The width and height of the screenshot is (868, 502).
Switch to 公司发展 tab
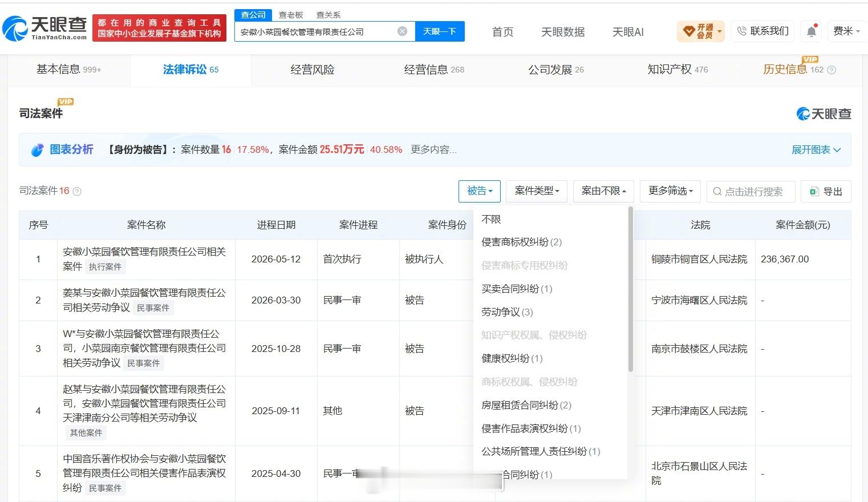tap(556, 70)
